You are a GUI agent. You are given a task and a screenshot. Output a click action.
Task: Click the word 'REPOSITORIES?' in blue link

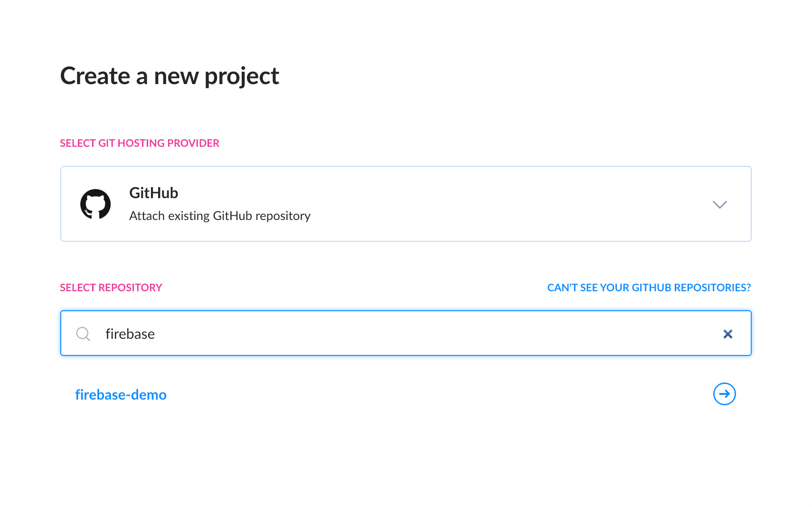click(712, 287)
